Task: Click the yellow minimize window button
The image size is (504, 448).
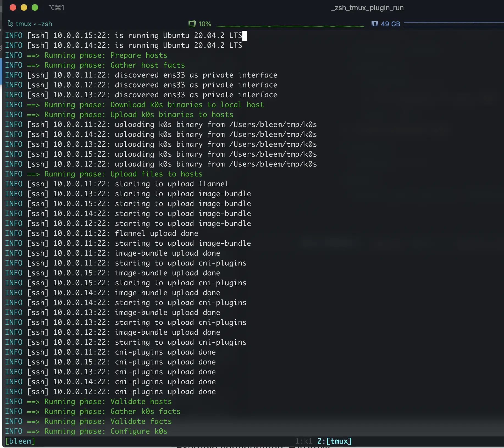Action: pos(24,7)
